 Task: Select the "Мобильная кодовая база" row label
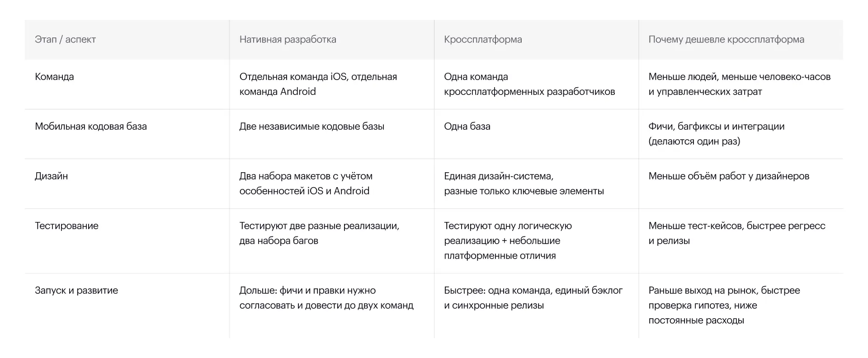pos(91,127)
